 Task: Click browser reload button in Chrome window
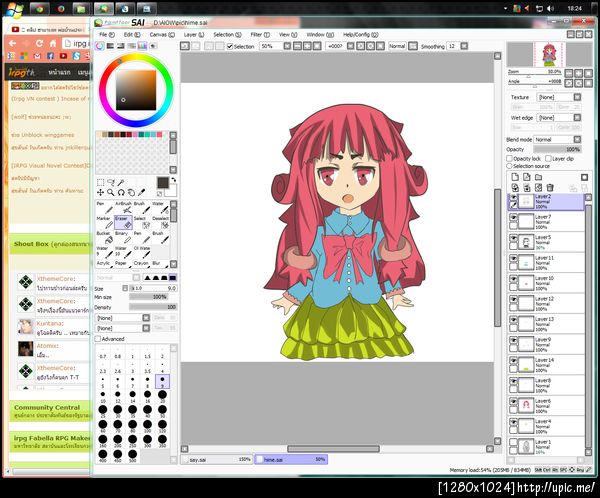[x=39, y=43]
